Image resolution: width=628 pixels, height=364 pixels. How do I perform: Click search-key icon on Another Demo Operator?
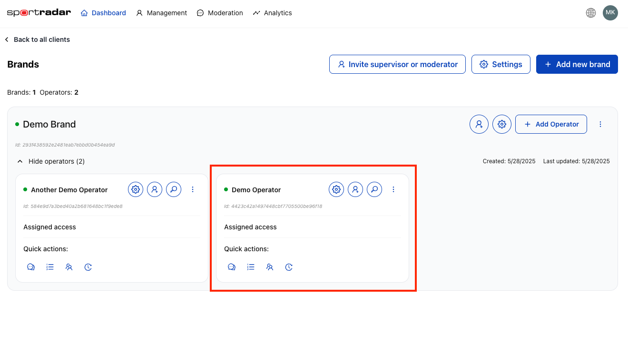174,189
